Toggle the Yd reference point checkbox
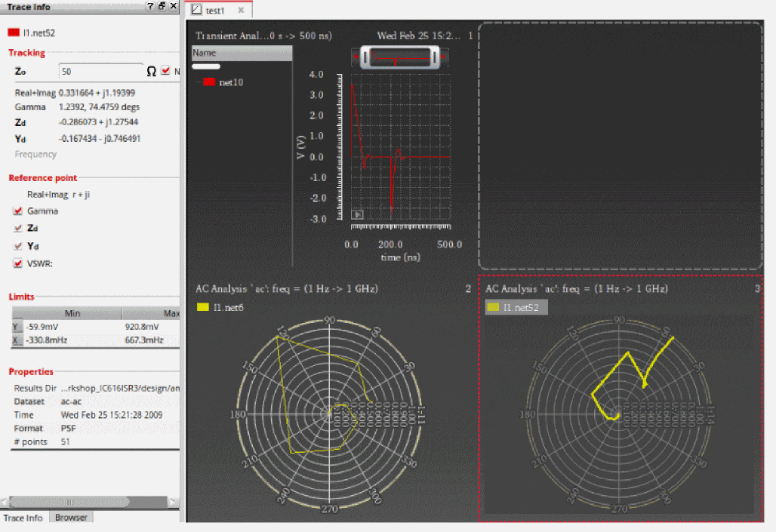The height and width of the screenshot is (532, 776). pos(18,246)
